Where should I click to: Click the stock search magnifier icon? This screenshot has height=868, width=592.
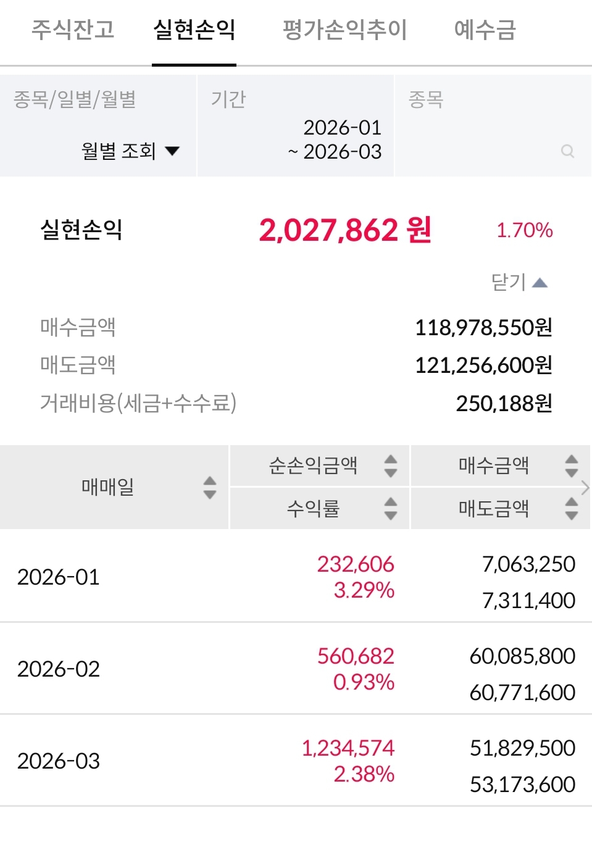[x=567, y=151]
